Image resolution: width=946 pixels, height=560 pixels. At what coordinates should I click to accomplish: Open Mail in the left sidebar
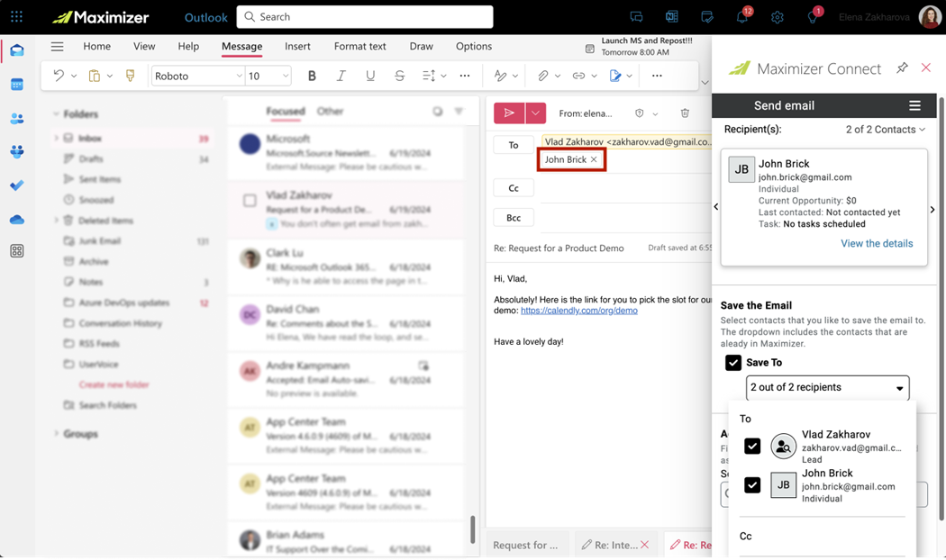[17, 50]
